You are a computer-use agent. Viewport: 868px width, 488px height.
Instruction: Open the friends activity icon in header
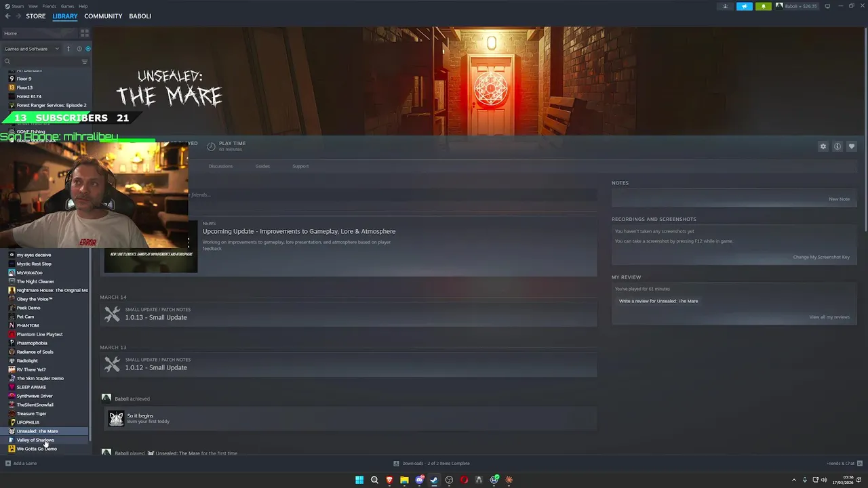point(726,6)
